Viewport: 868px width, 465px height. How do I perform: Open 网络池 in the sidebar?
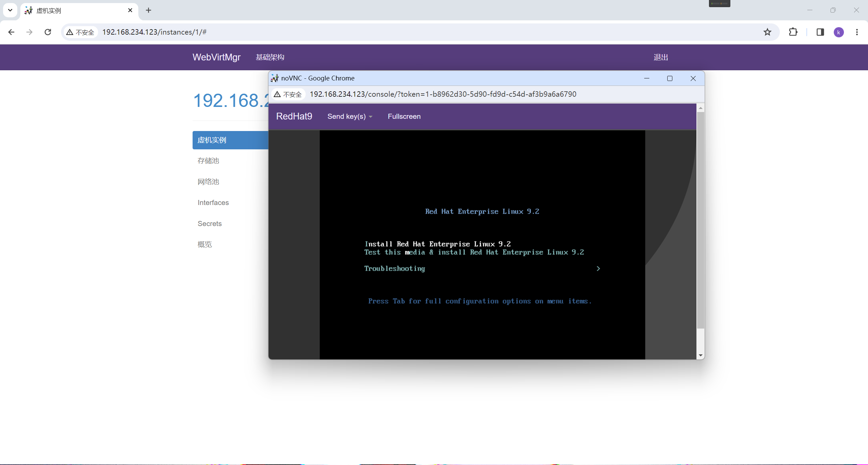(208, 182)
